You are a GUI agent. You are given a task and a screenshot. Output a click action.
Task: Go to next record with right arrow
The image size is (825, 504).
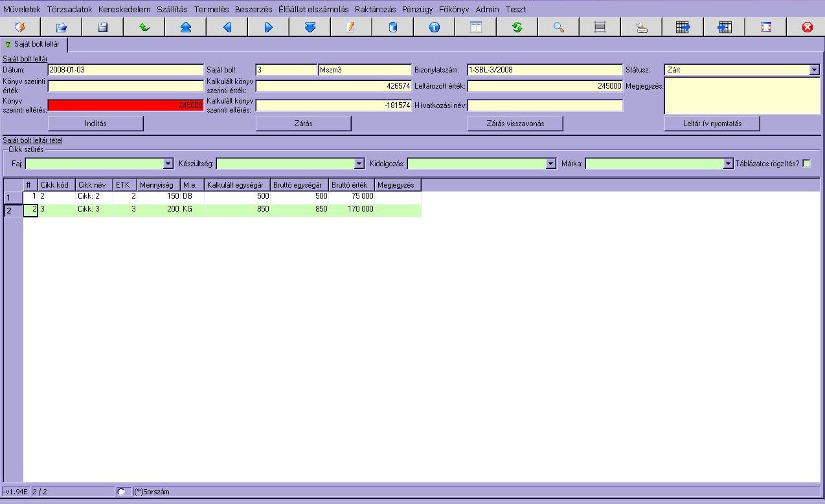coord(268,27)
